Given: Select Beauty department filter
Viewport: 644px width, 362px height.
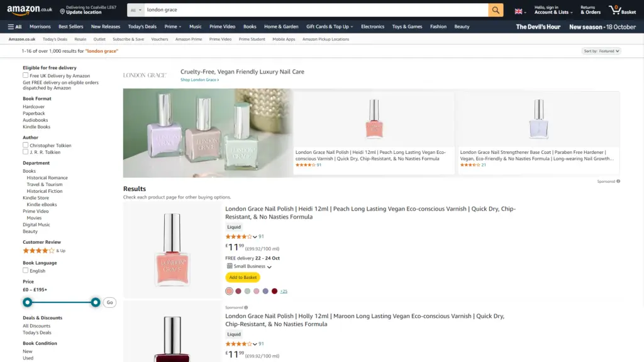Looking at the screenshot, I should 30,231.
